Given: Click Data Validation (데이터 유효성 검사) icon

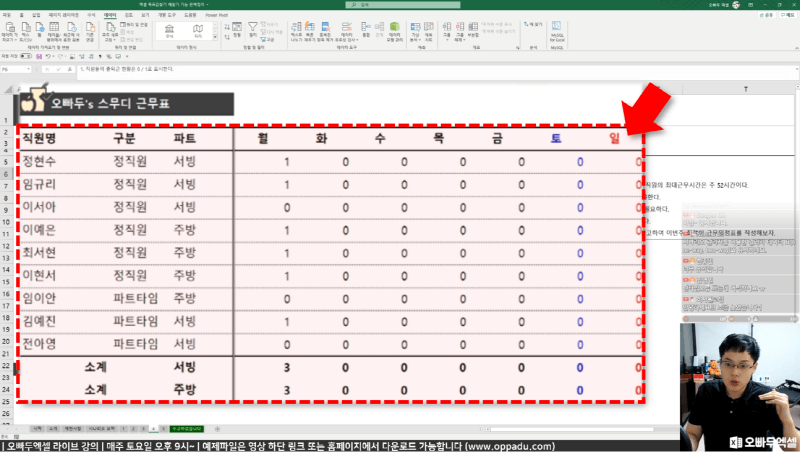Looking at the screenshot, I should pyautogui.click(x=347, y=32).
